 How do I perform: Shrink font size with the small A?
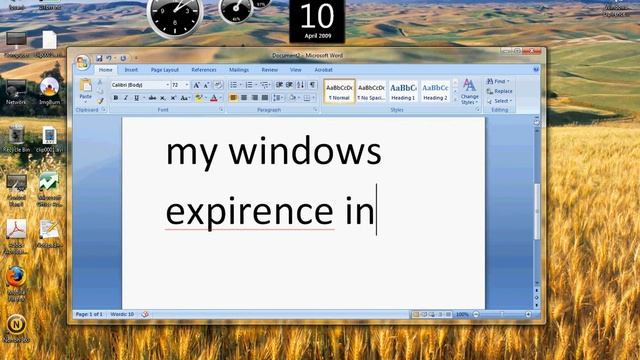(x=207, y=85)
